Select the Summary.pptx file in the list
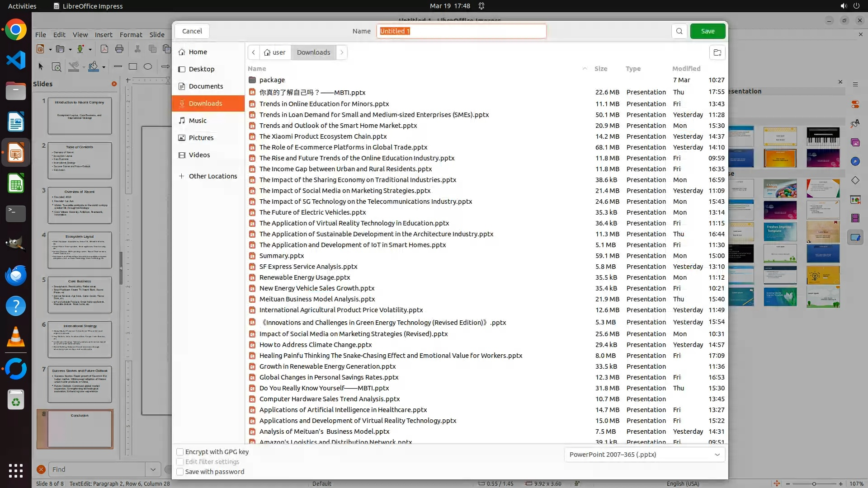 [281, 256]
